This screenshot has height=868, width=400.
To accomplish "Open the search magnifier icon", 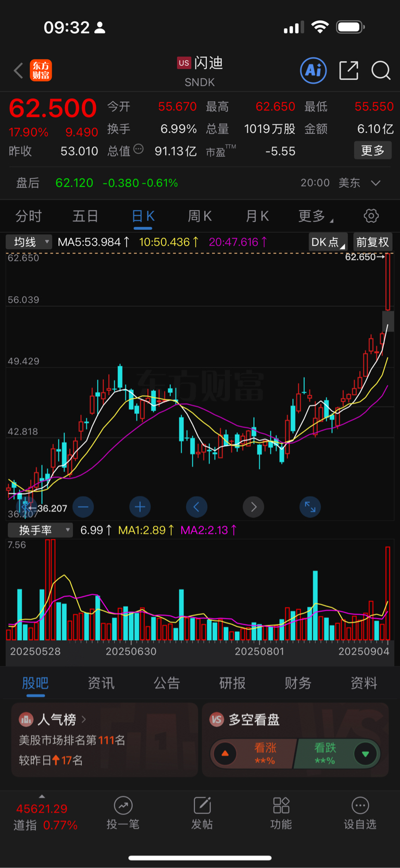I will 381,70.
